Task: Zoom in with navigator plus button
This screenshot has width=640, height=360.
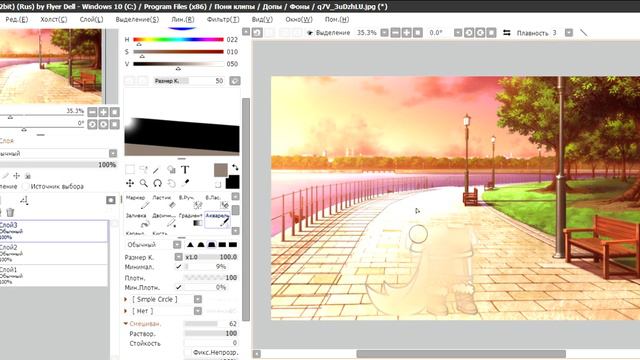Action: 104,112
